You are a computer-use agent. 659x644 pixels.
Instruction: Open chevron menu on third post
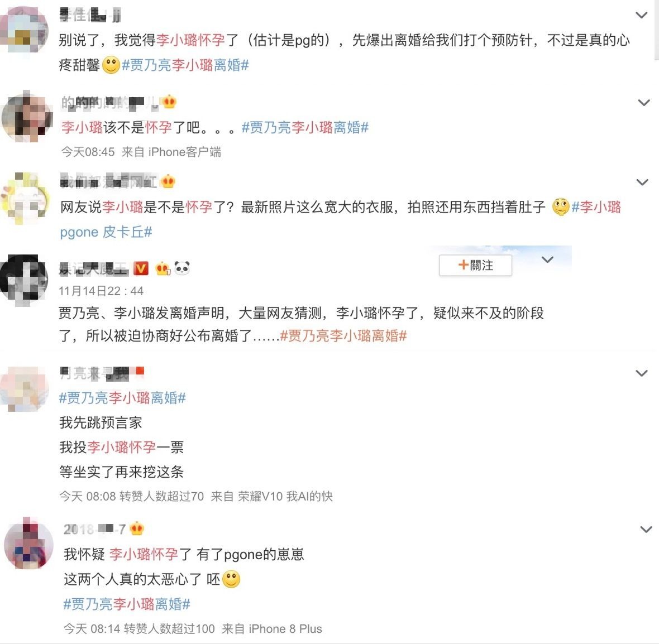point(642,182)
